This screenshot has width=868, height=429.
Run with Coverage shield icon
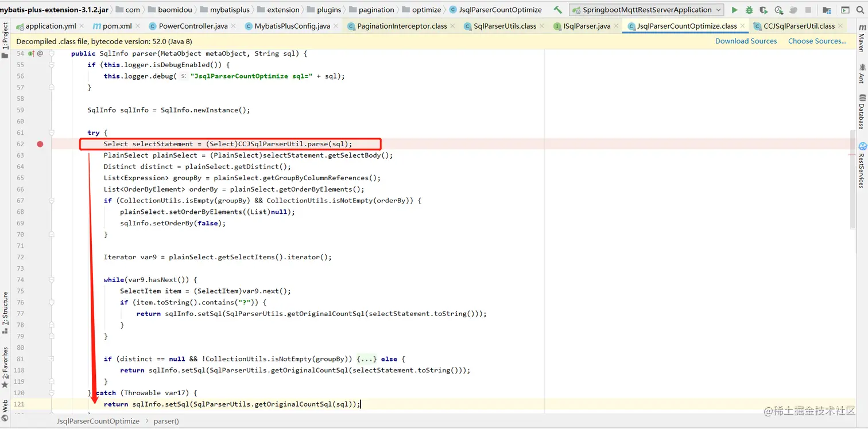click(x=764, y=10)
